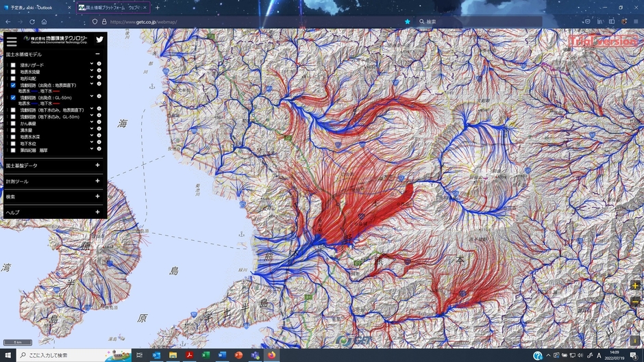Image resolution: width=644 pixels, height=362 pixels.
Task: Enable the 浸水ハザード layer checkbox
Action: pyautogui.click(x=13, y=65)
